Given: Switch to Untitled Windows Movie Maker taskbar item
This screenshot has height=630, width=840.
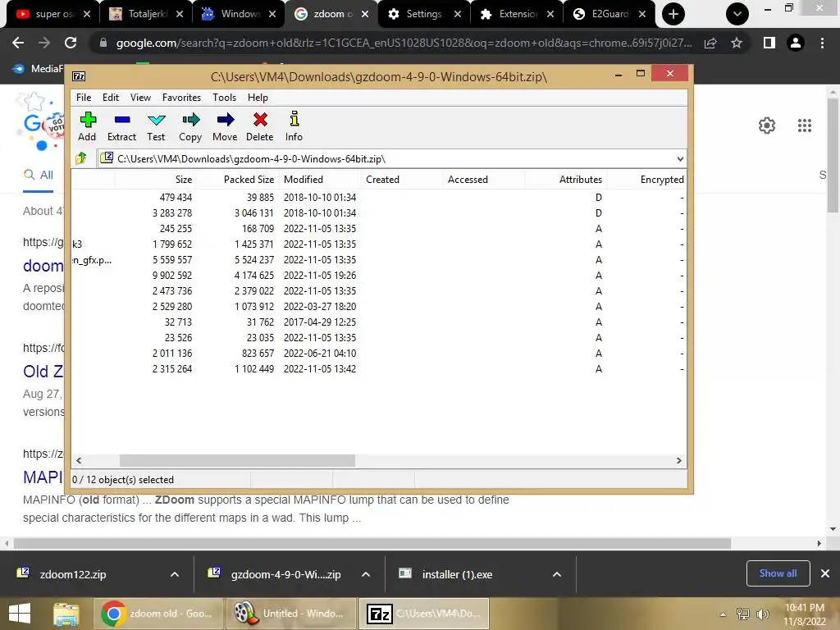Looking at the screenshot, I should point(290,614).
